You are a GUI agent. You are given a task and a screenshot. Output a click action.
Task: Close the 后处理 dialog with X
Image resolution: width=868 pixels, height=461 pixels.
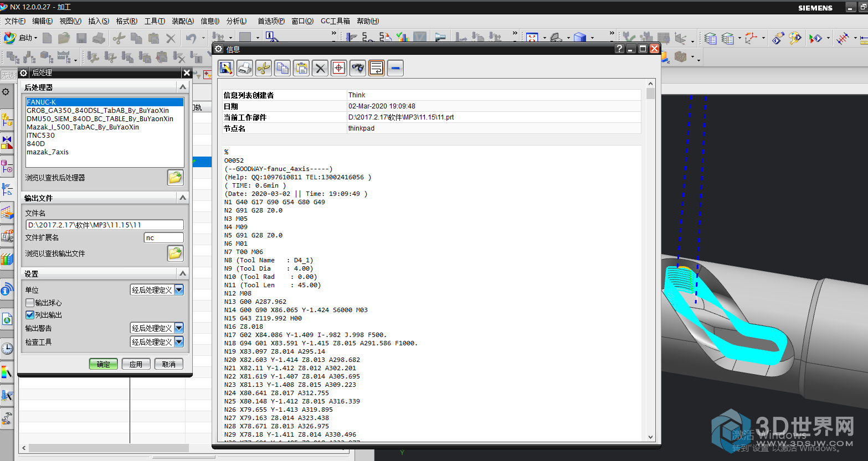[x=187, y=72]
